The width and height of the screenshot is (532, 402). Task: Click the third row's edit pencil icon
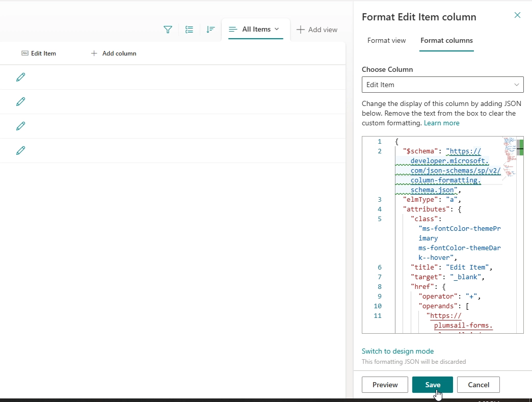(21, 126)
